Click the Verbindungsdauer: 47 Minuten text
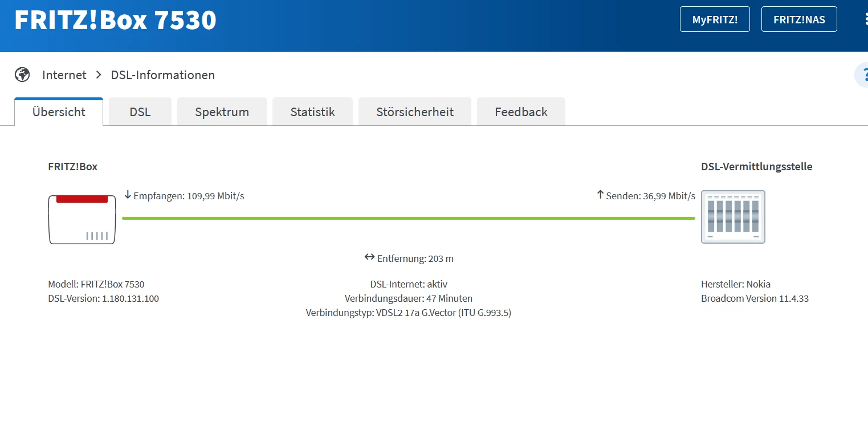868x431 pixels. click(x=409, y=298)
